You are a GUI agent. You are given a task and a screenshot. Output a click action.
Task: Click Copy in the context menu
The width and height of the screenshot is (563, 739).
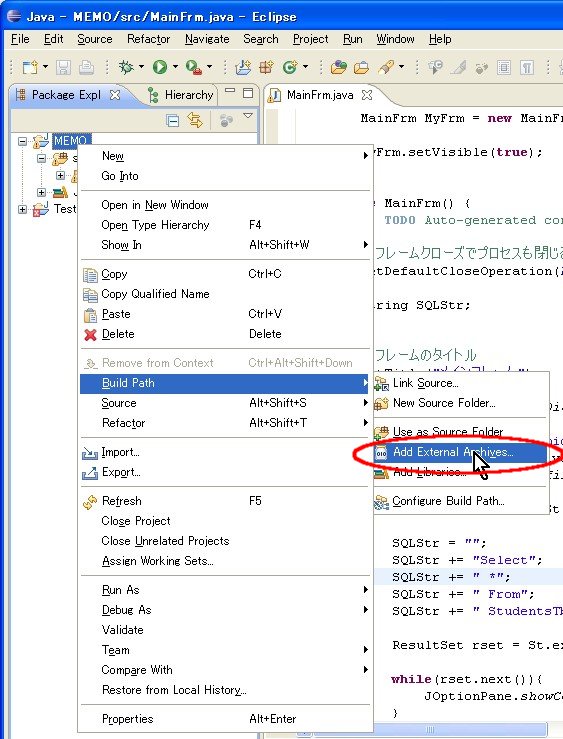click(x=225, y=274)
